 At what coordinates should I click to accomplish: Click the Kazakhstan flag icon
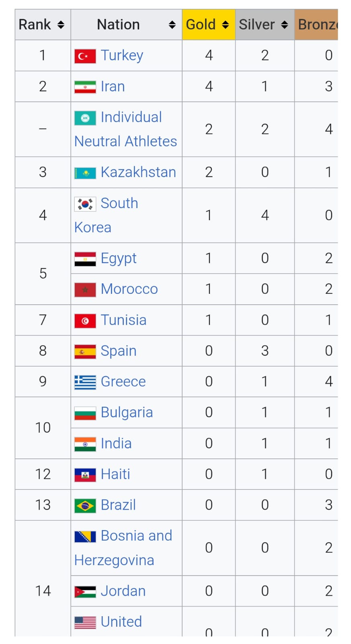[x=85, y=173]
